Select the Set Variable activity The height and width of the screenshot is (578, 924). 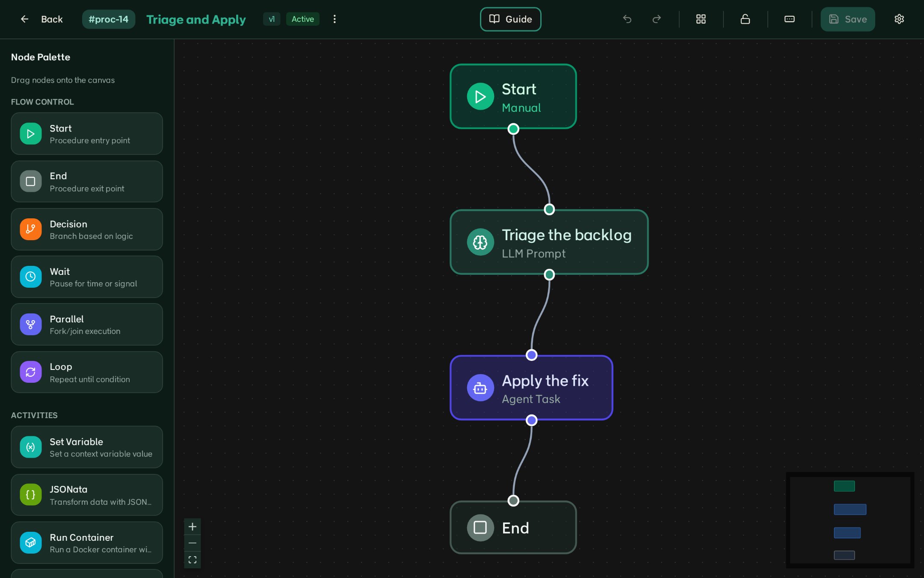[x=87, y=447]
